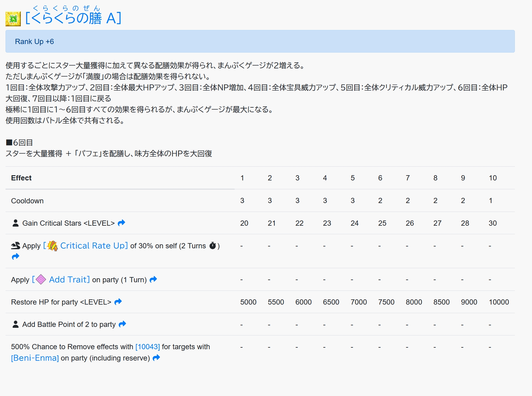532x396 pixels.
Task: Click the Cooldown value 1 under level 10
Action: point(490,201)
